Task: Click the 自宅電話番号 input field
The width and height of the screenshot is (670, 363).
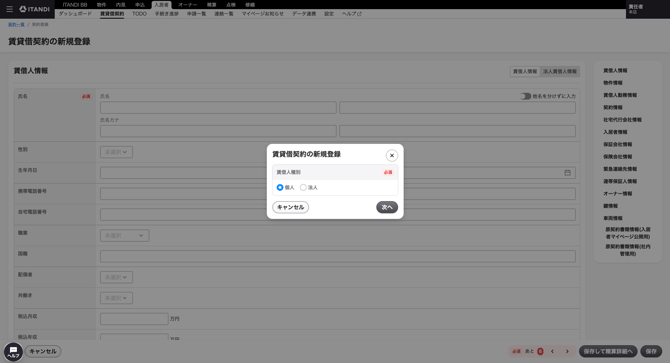Action: coord(338,214)
